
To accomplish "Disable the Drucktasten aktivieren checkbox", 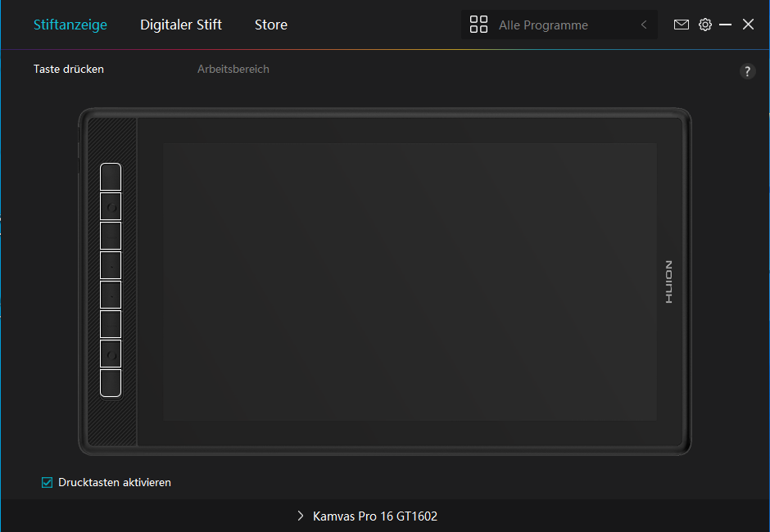I will click(48, 483).
